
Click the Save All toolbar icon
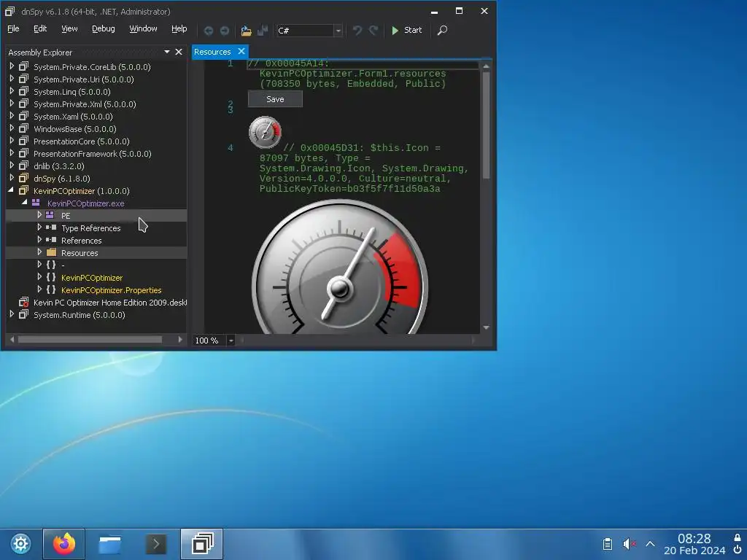[x=263, y=31]
